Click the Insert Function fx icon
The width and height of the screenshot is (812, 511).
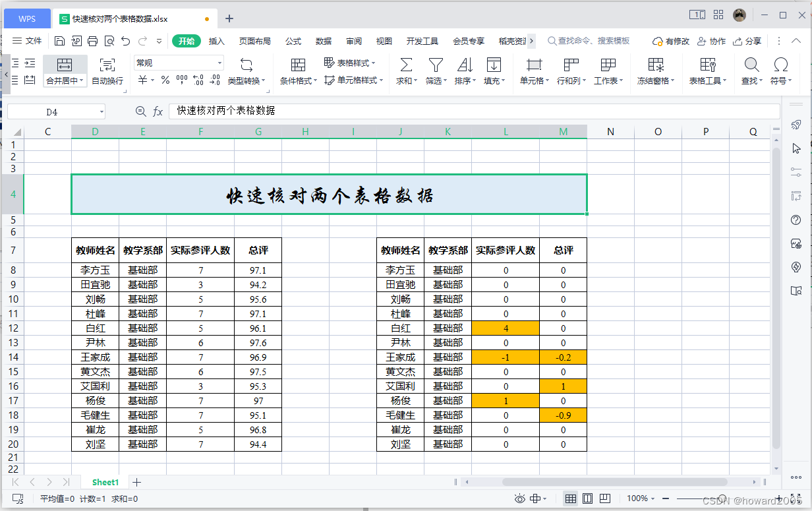pyautogui.click(x=158, y=111)
